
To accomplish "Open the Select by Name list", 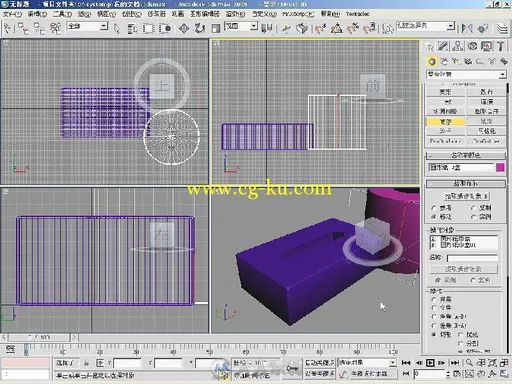I will [132, 29].
